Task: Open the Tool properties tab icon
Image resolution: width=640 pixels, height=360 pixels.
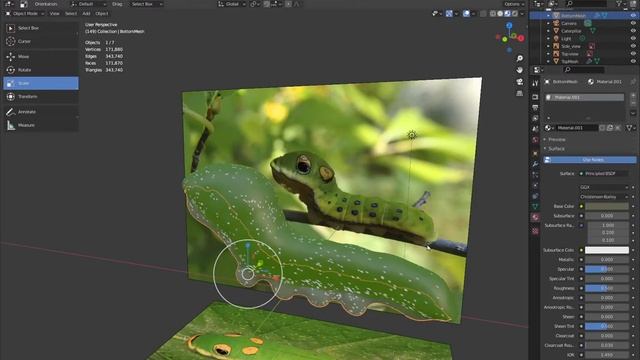Action: (x=535, y=84)
